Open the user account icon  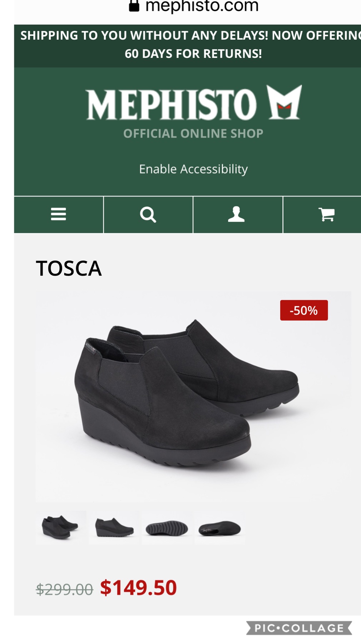click(236, 214)
